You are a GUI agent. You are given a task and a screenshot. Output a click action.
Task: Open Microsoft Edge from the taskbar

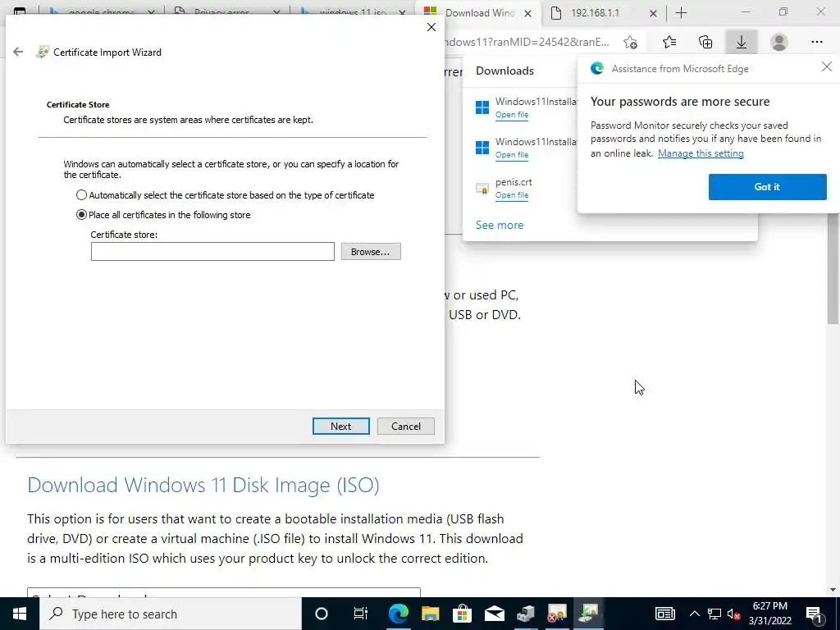click(398, 614)
